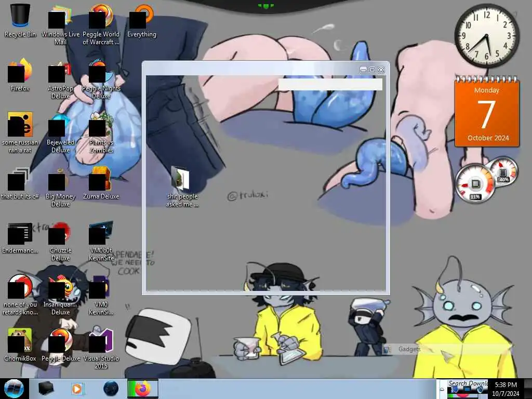This screenshot has height=399, width=532.
Task: Click the CPU meter gadget showing 11%
Action: pyautogui.click(x=475, y=184)
